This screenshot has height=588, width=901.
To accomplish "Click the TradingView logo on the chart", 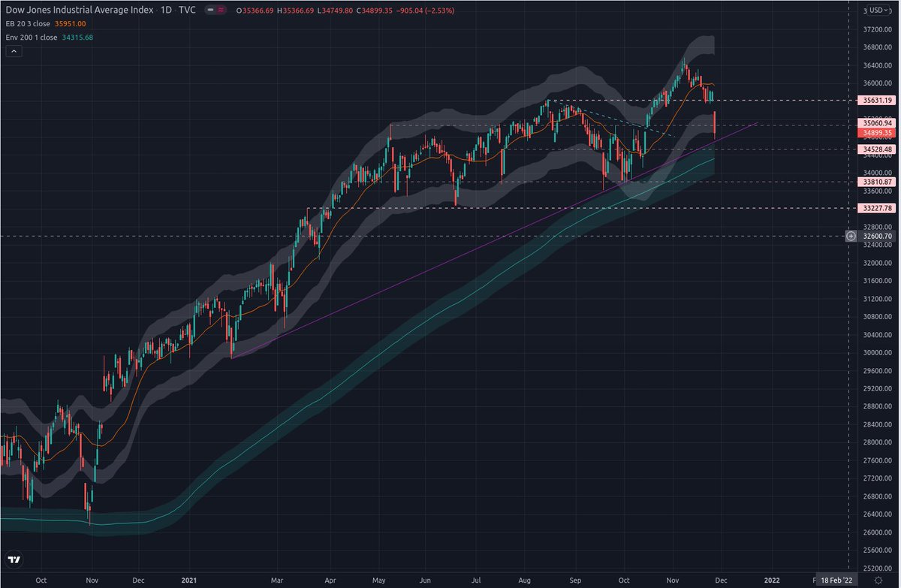I will 14,560.
